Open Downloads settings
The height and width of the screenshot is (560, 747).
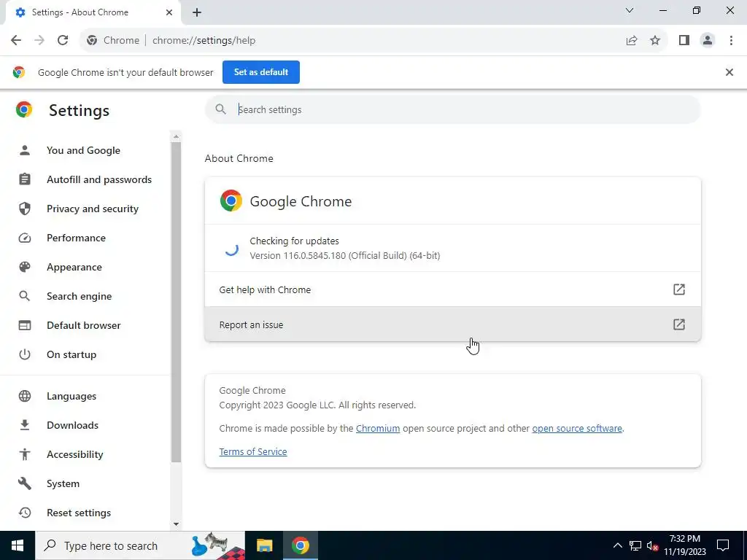pyautogui.click(x=72, y=425)
